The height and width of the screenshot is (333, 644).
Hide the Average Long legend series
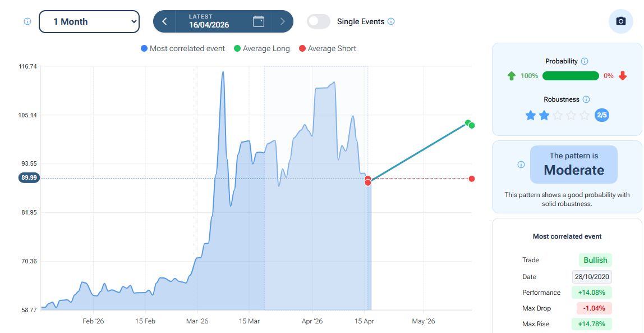click(262, 49)
